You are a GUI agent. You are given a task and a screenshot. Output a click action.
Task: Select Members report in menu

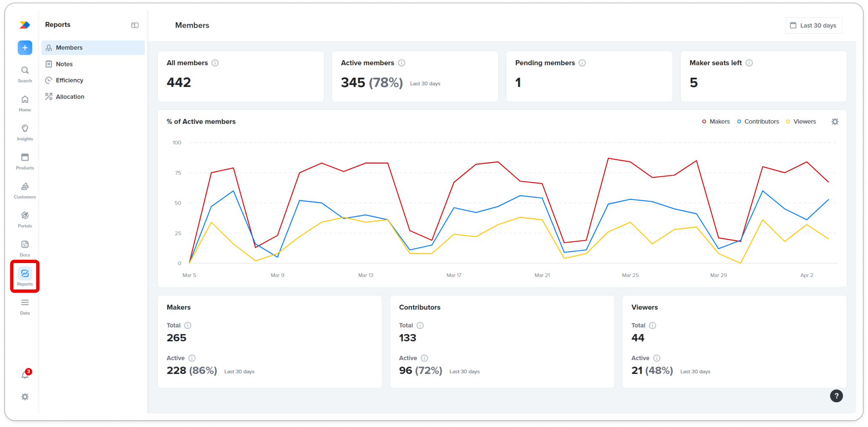click(93, 47)
